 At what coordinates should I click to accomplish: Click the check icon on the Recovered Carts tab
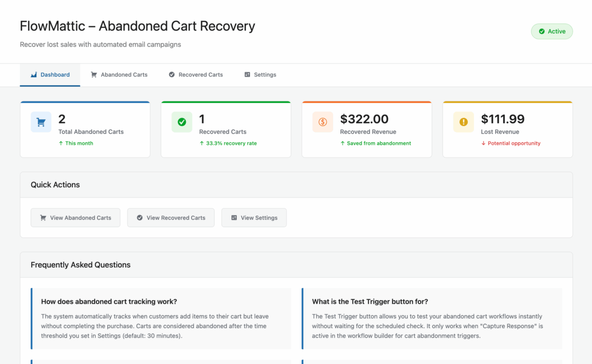tap(172, 75)
